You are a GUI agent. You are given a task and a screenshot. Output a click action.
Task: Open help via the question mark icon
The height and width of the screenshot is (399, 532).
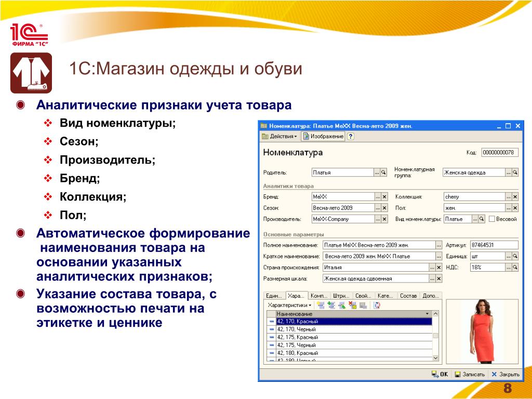pyautogui.click(x=351, y=137)
